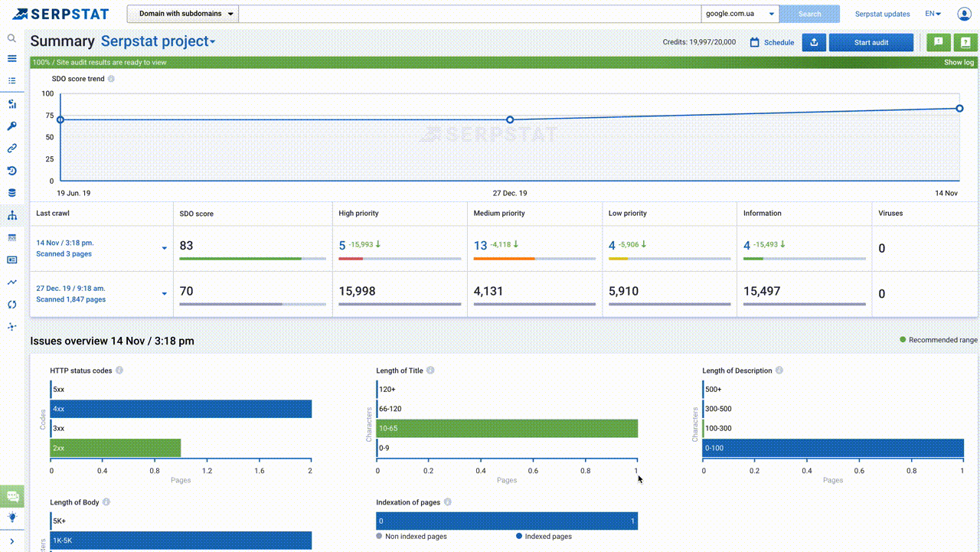The height and width of the screenshot is (552, 980).
Task: Click the green help book icon
Action: (965, 43)
